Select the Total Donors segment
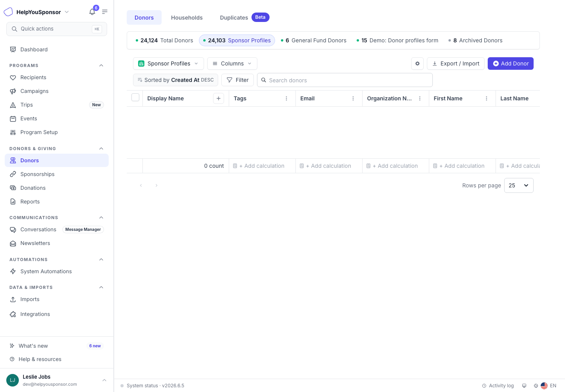Viewport: 565px width, 392px height. point(164,40)
